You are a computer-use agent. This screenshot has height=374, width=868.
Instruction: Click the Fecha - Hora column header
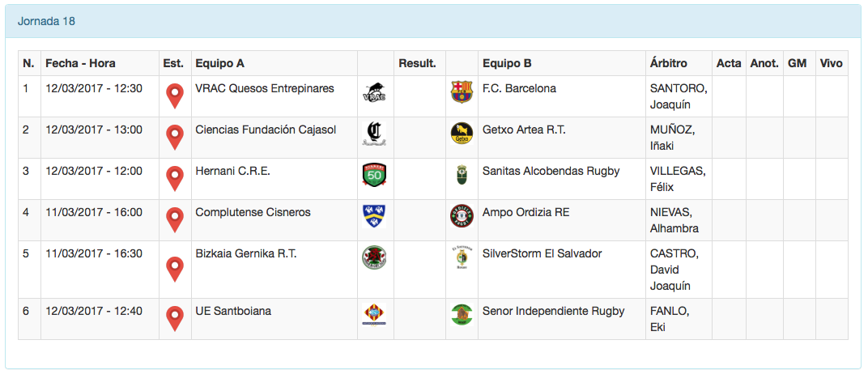pos(80,63)
